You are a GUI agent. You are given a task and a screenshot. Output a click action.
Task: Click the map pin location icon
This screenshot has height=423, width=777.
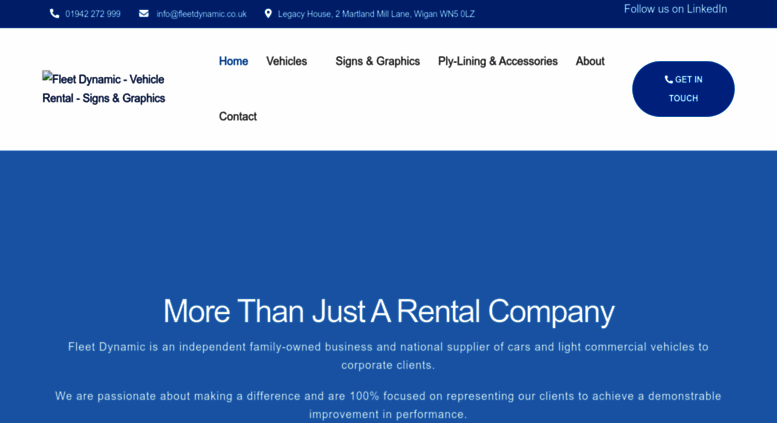[268, 14]
